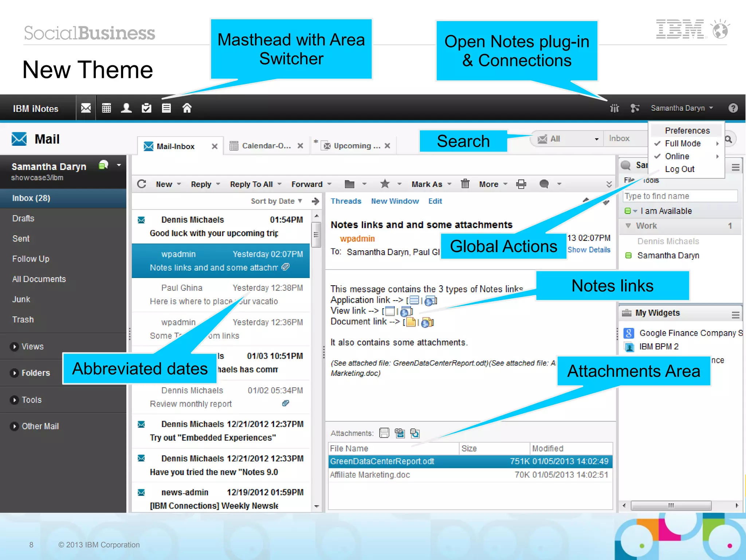Expand the Reply To All dropdown
The image size is (746, 560).
pos(279,184)
